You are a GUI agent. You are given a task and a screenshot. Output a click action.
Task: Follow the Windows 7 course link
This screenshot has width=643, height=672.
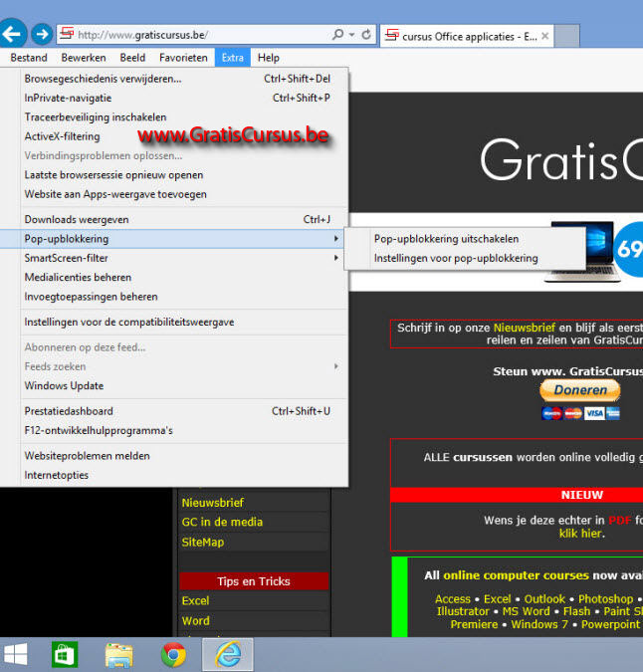point(539,624)
